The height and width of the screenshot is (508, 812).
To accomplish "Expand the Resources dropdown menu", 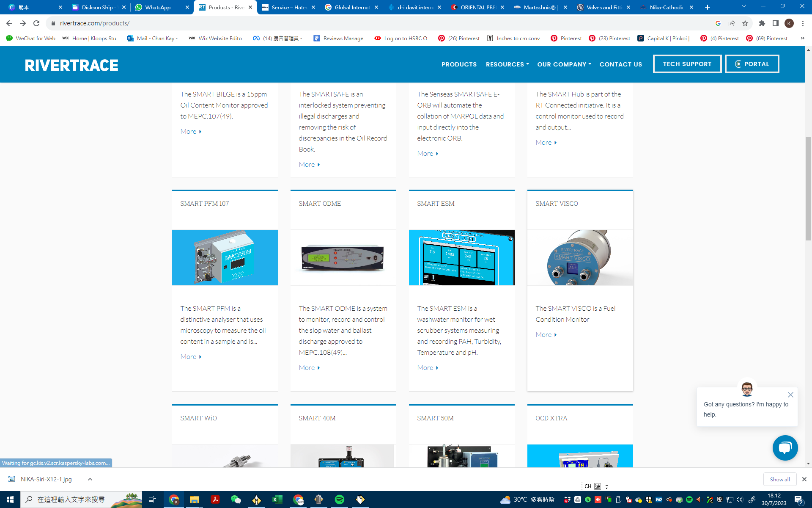I will [x=507, y=64].
